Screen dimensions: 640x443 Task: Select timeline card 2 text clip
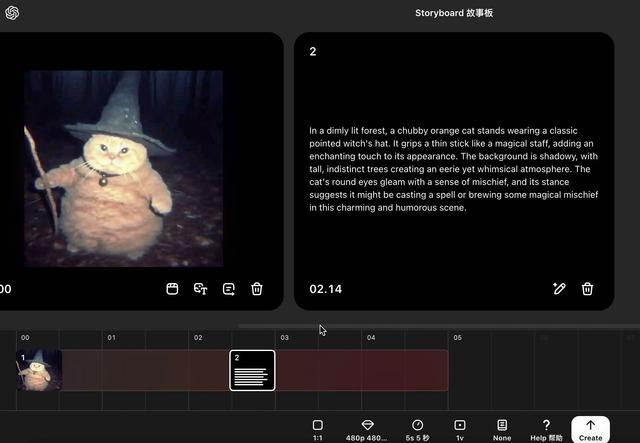(252, 370)
